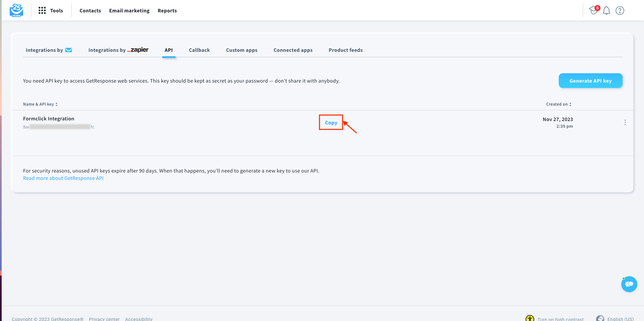Switch to the Callback tab
This screenshot has height=321, width=644.
(x=199, y=50)
